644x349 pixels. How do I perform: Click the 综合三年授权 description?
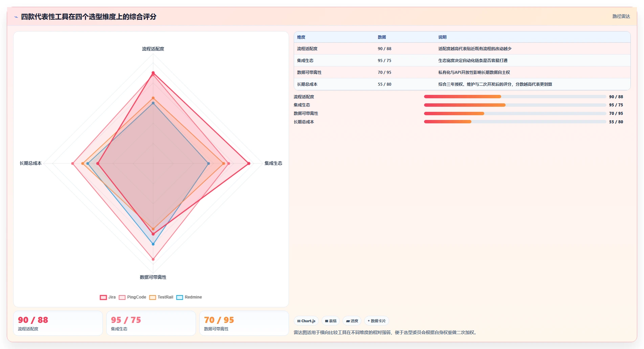point(495,84)
